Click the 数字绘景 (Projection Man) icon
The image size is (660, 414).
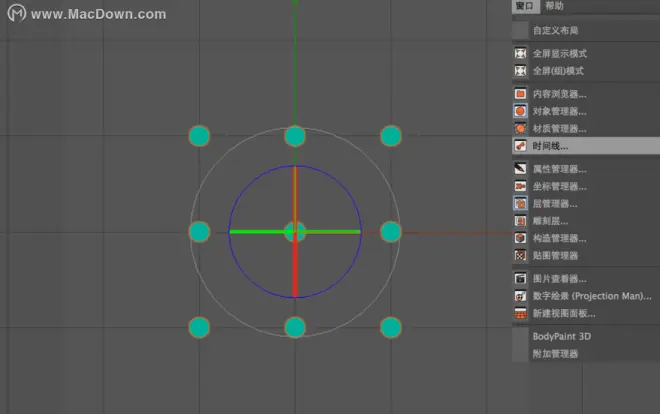pos(521,296)
